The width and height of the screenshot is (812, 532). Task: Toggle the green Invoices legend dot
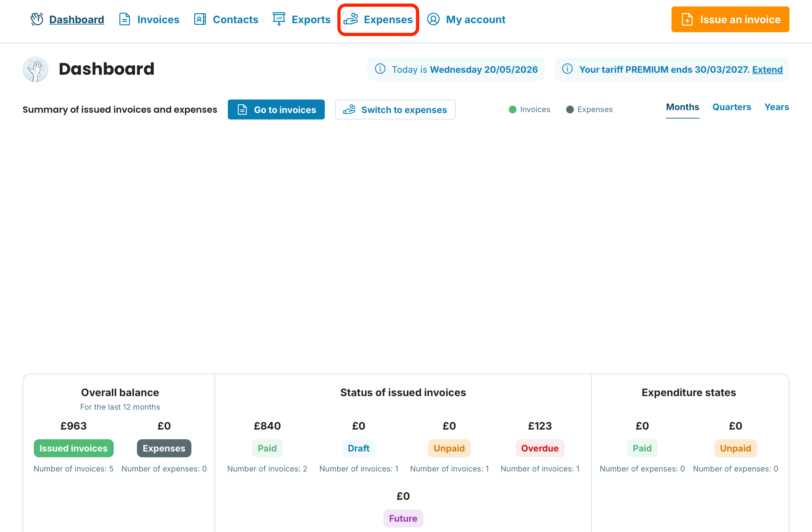(512, 109)
